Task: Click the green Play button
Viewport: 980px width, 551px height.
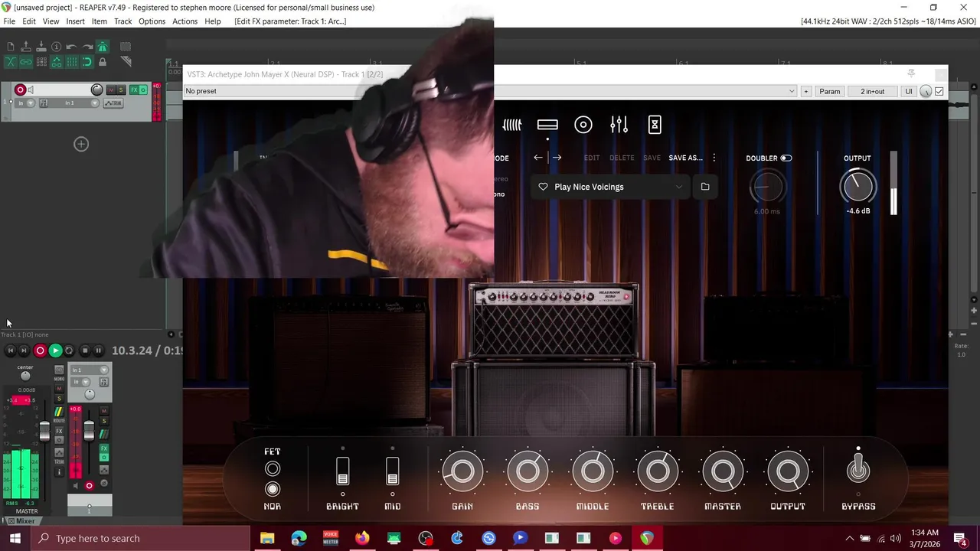Action: pos(55,350)
